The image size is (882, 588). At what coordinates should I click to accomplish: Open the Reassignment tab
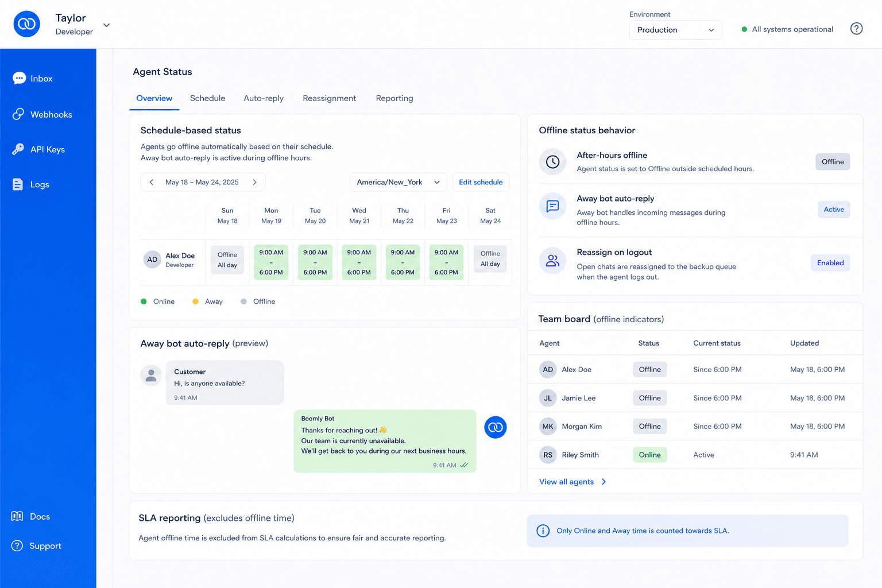pyautogui.click(x=330, y=98)
